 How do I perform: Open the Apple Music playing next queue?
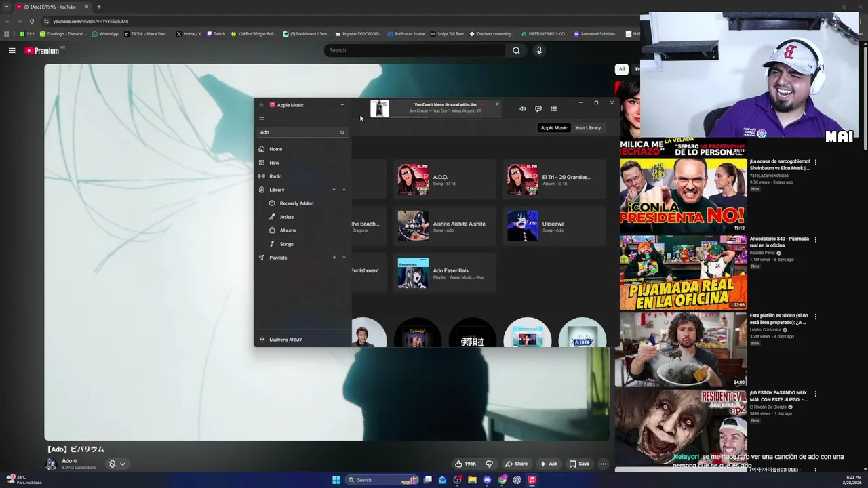(554, 108)
